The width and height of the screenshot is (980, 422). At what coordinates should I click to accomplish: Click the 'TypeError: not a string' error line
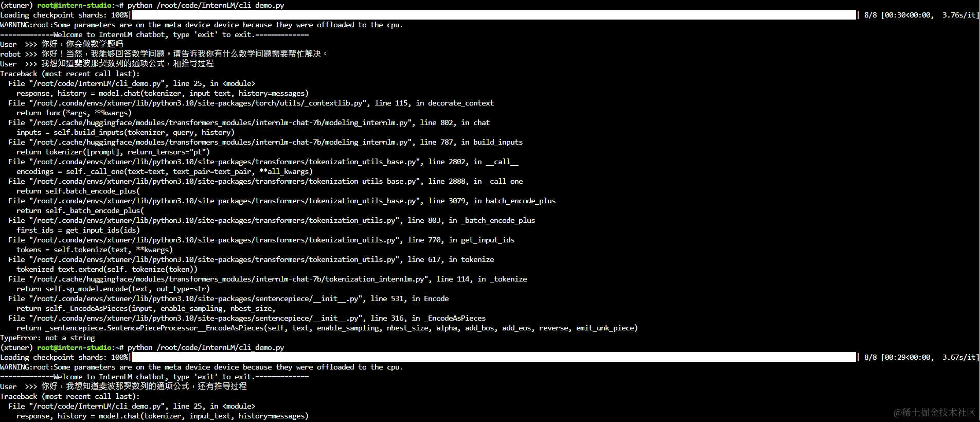47,338
